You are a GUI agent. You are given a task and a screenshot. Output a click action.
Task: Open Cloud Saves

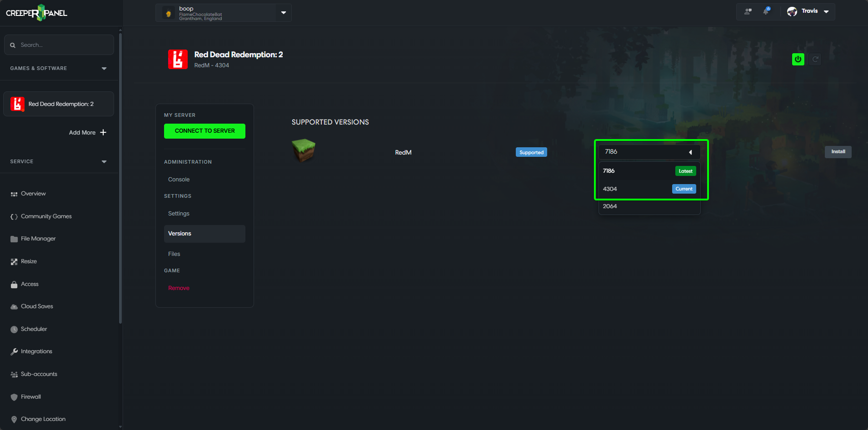pyautogui.click(x=37, y=306)
